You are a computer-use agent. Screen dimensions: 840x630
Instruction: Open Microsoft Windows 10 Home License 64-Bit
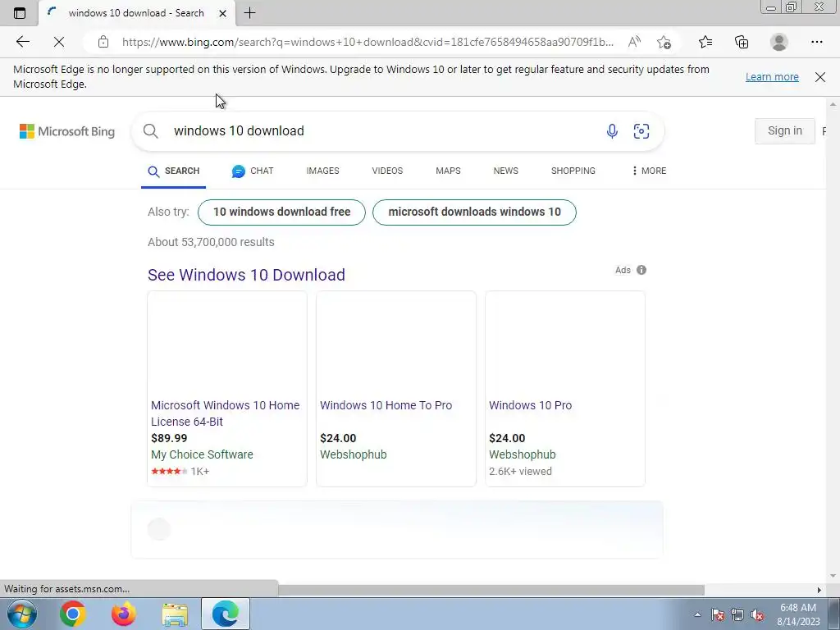226,413
